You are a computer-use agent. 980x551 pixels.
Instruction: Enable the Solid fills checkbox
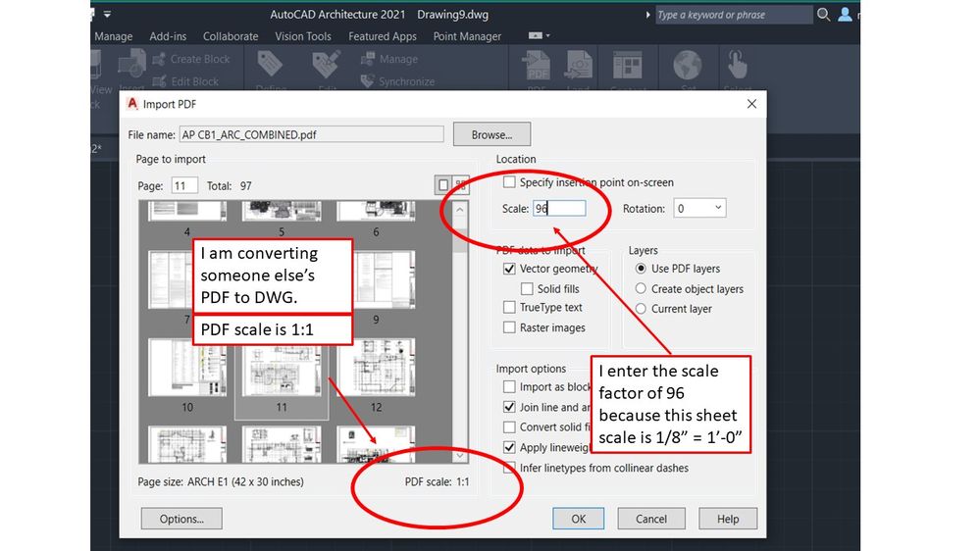point(527,288)
